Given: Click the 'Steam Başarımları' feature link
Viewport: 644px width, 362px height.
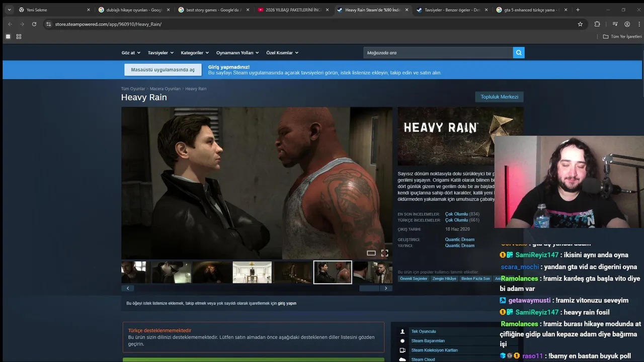Looking at the screenshot, I should tap(428, 341).
